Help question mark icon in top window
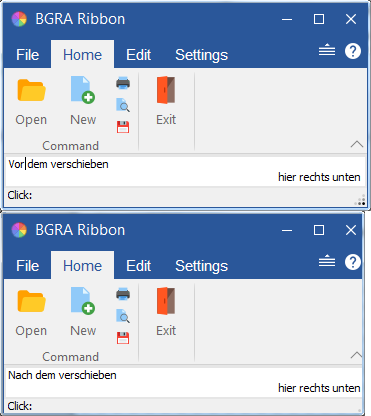 point(353,51)
